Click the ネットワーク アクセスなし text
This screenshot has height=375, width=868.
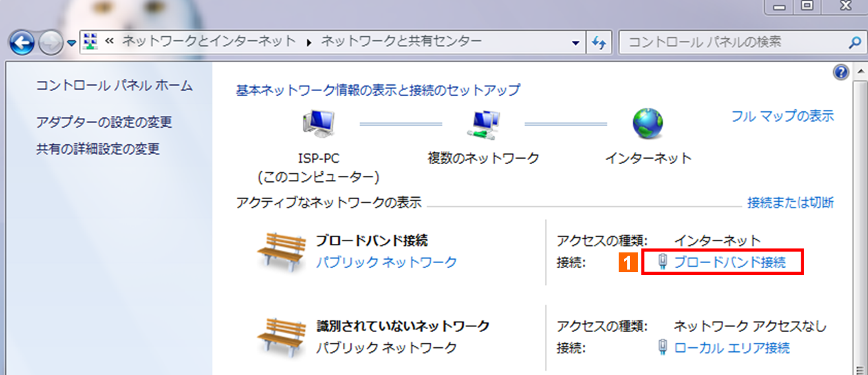pos(750,326)
